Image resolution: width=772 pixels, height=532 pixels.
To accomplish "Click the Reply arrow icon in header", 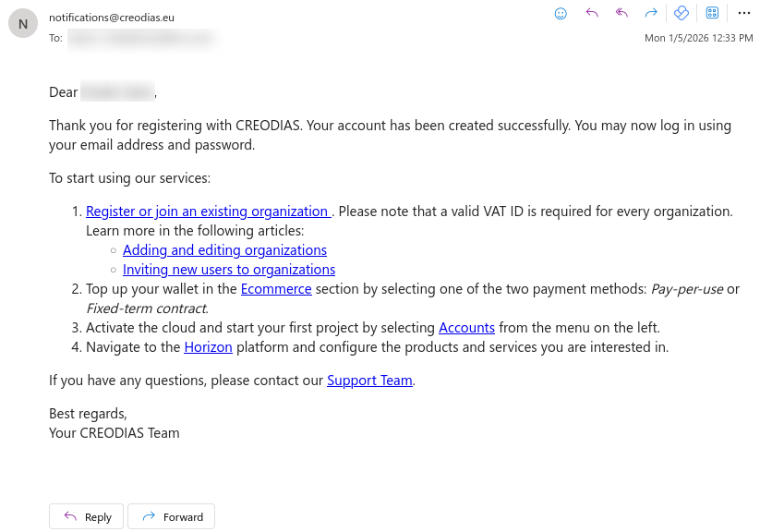I will 592,13.
